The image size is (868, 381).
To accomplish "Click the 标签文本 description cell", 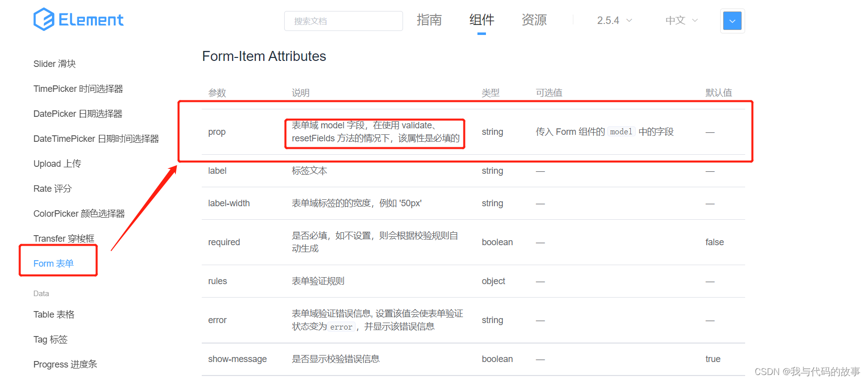I will point(310,171).
